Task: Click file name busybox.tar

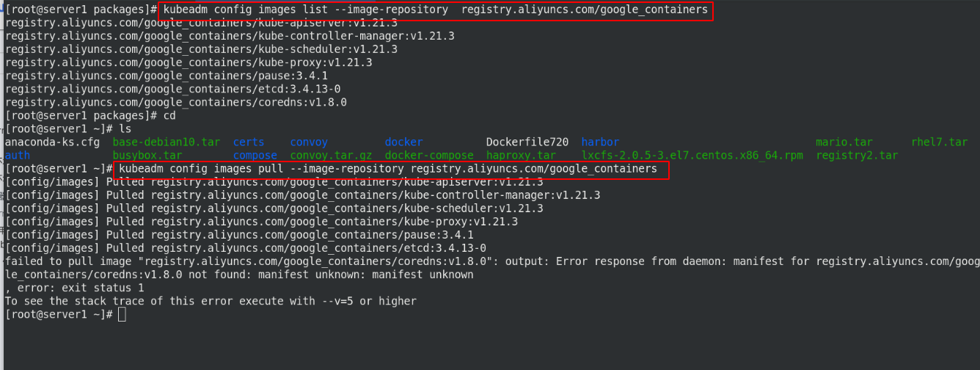Action: click(x=147, y=155)
